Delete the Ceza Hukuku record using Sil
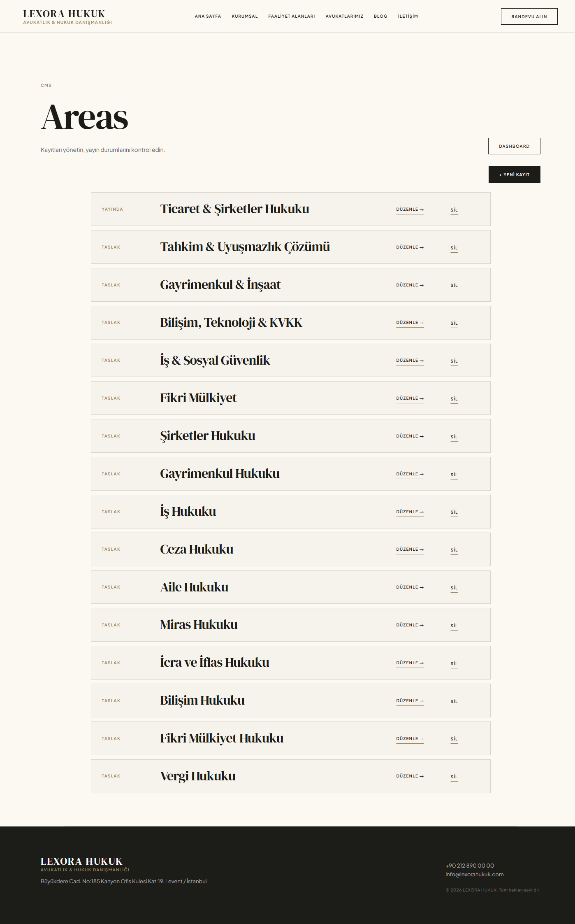Image resolution: width=575 pixels, height=924 pixels. pyautogui.click(x=454, y=550)
